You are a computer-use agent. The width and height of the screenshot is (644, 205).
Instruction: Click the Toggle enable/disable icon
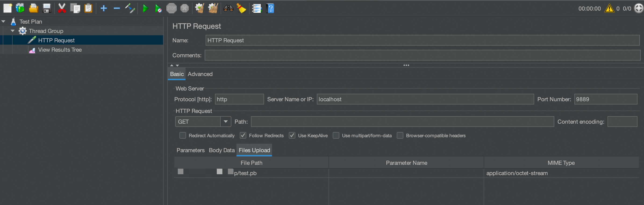130,8
